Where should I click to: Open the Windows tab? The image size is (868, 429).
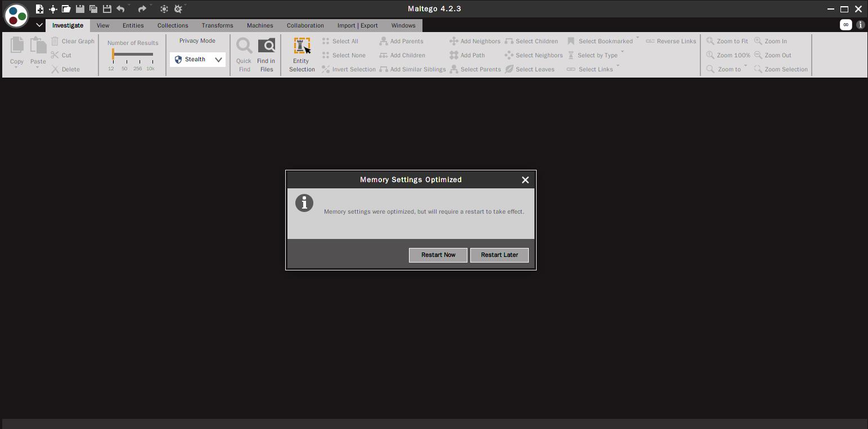[403, 25]
